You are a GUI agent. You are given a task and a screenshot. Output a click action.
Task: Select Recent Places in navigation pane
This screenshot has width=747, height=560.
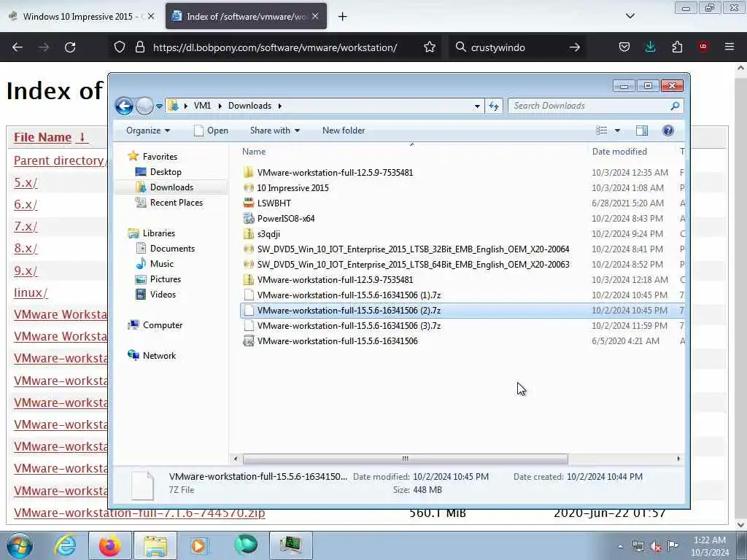(169, 203)
